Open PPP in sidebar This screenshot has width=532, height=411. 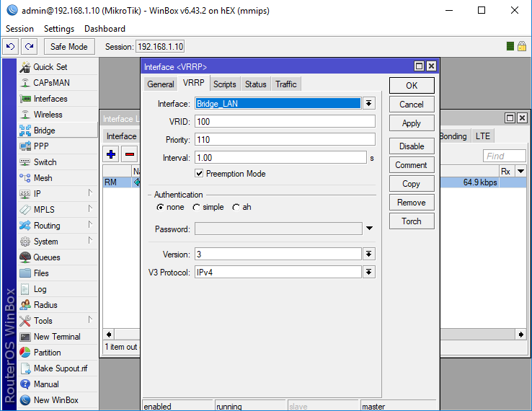[x=58, y=146]
